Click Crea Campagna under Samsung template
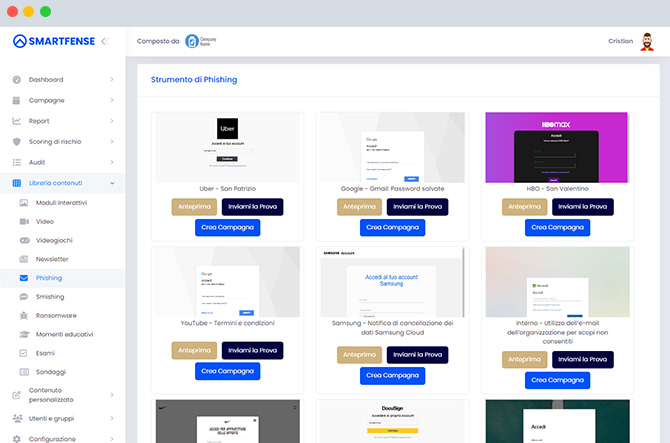Viewport: 670px width, 443px height. (393, 376)
